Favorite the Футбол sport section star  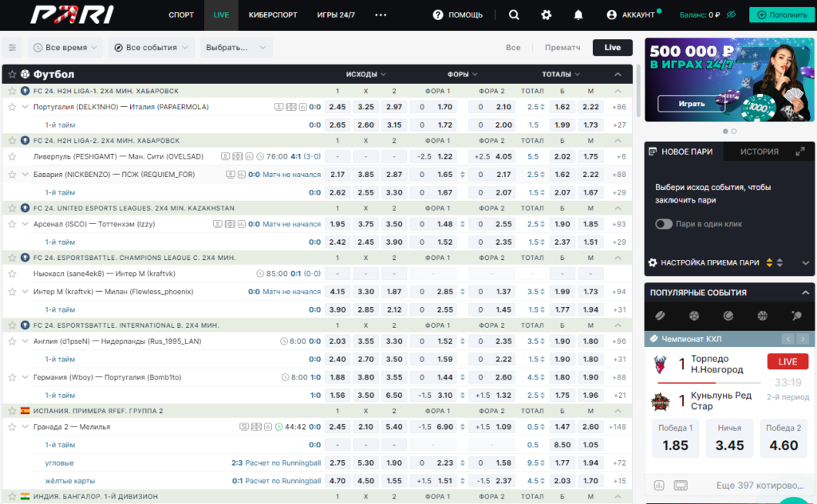12,74
